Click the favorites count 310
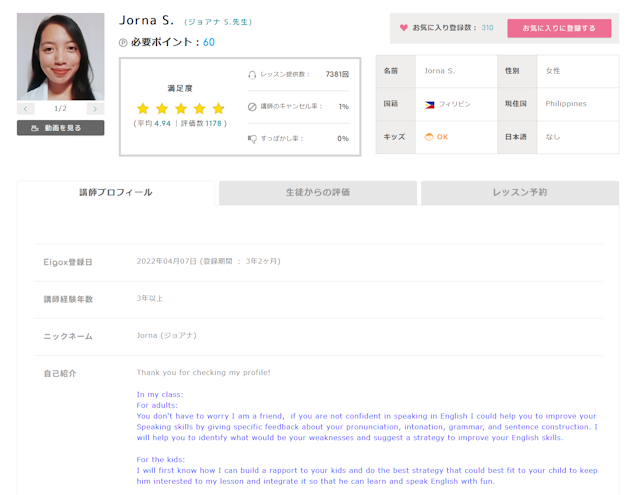The height and width of the screenshot is (495, 640). pyautogui.click(x=487, y=28)
